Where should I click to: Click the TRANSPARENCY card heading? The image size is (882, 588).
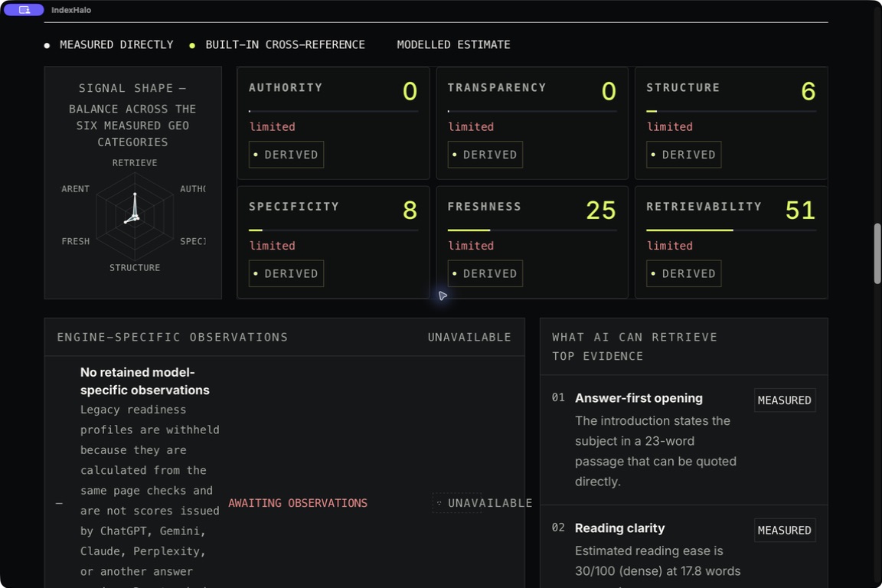pyautogui.click(x=496, y=88)
